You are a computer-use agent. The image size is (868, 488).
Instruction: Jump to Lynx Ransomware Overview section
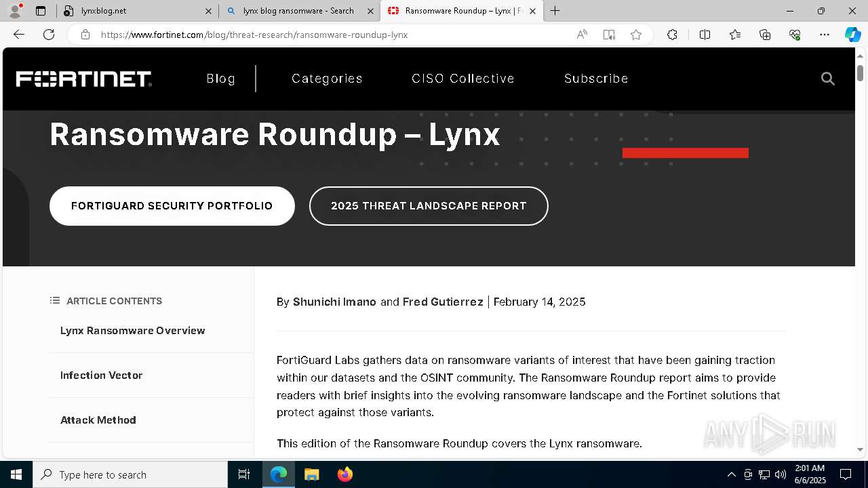click(132, 331)
